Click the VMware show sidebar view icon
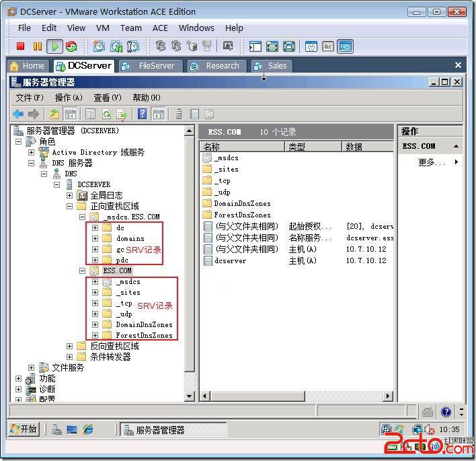Screen dimensions: 476x461 pos(255,46)
